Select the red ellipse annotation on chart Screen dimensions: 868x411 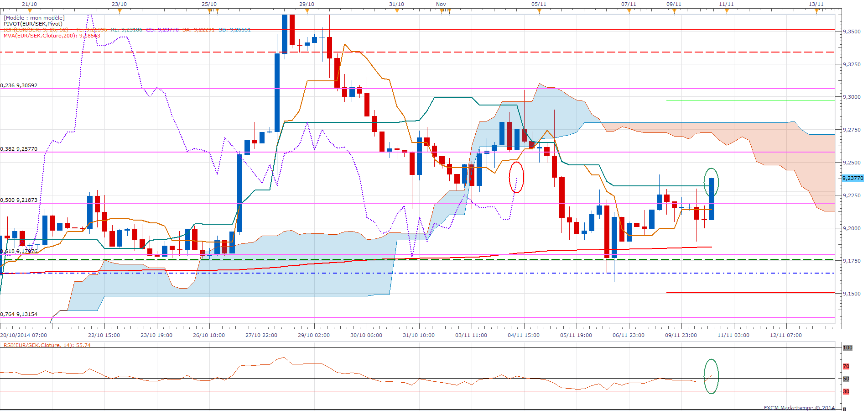point(516,177)
